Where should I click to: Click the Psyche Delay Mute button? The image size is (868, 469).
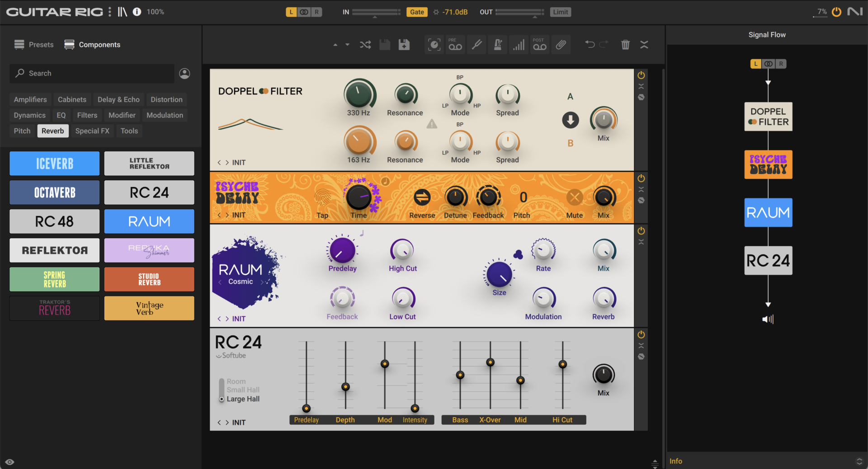pos(575,197)
